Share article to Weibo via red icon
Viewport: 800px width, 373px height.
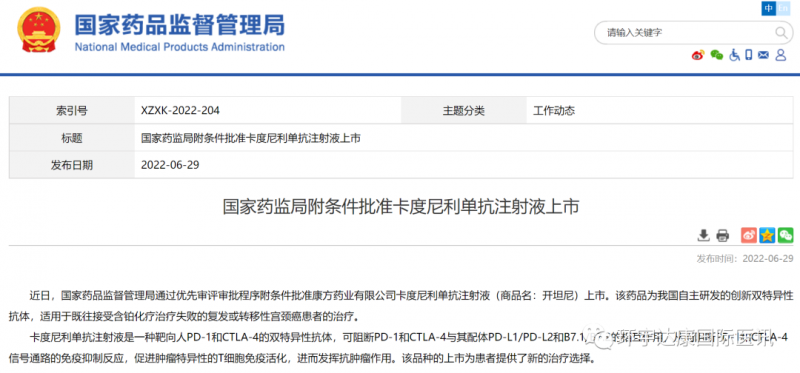pos(749,235)
